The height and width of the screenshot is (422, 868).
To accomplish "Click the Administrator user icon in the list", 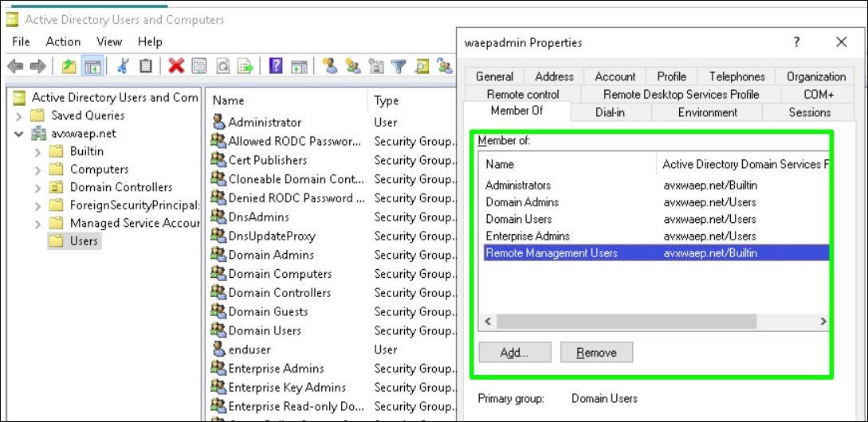I will point(218,123).
